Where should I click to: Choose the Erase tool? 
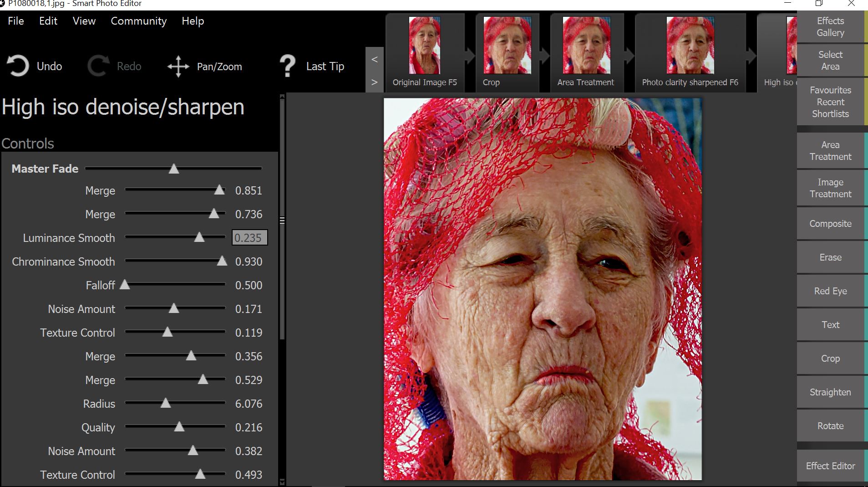tap(831, 257)
